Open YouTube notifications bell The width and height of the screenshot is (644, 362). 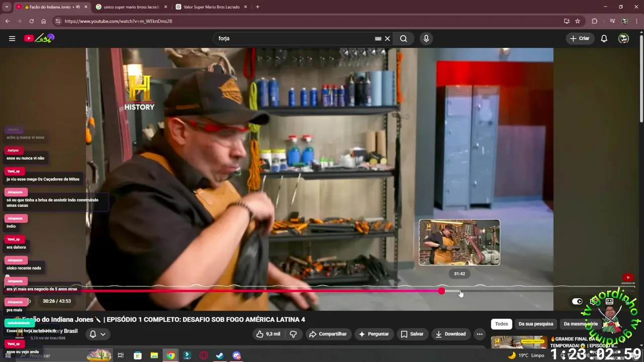(604, 38)
